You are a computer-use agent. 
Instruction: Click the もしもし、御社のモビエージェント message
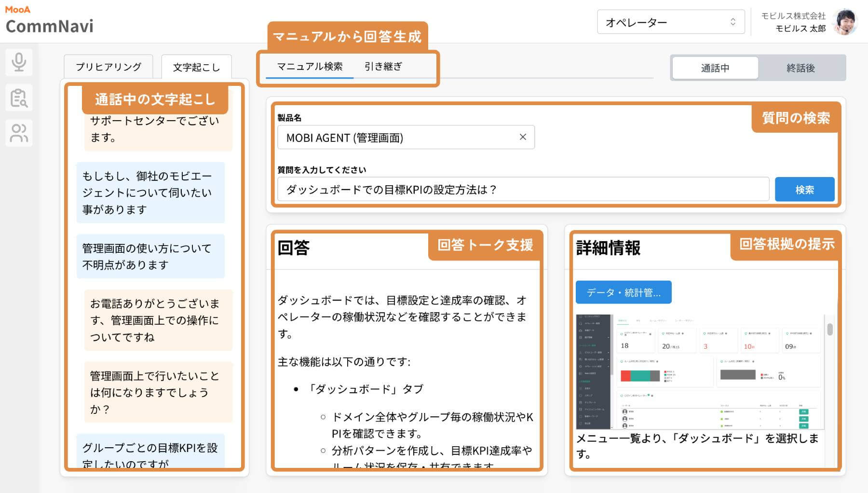click(x=150, y=193)
